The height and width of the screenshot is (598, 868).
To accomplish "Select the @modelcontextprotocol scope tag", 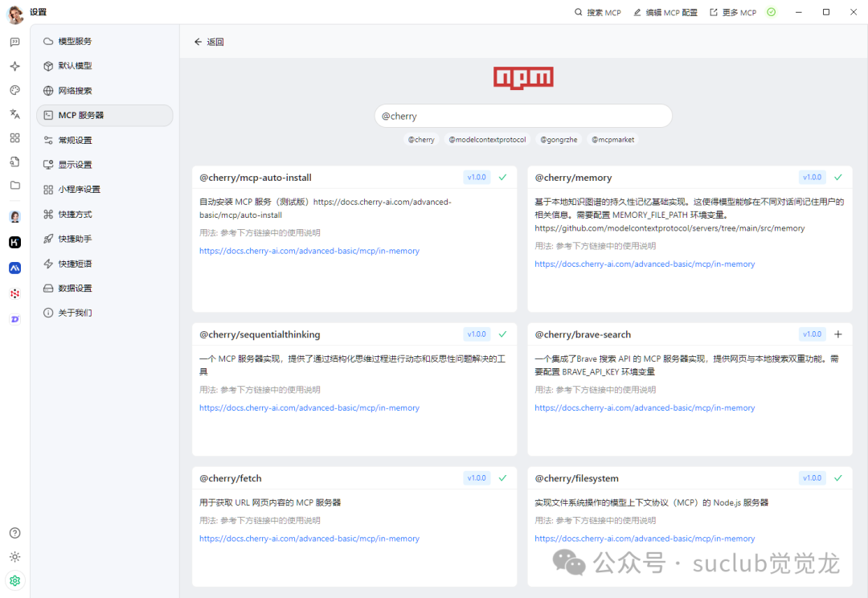I will pyautogui.click(x=487, y=140).
